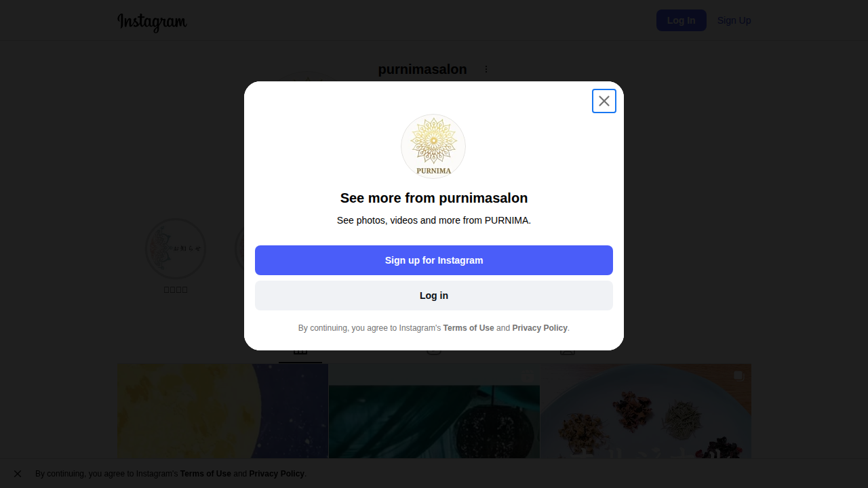868x488 pixels.
Task: Close the sign-up modal dialog
Action: pos(604,101)
